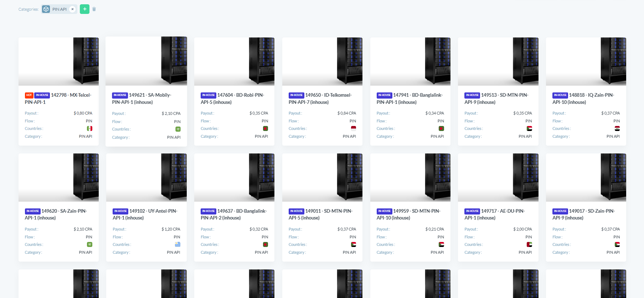Click Sudan flag on offer 149513
The height and width of the screenshot is (298, 644).
point(529,128)
